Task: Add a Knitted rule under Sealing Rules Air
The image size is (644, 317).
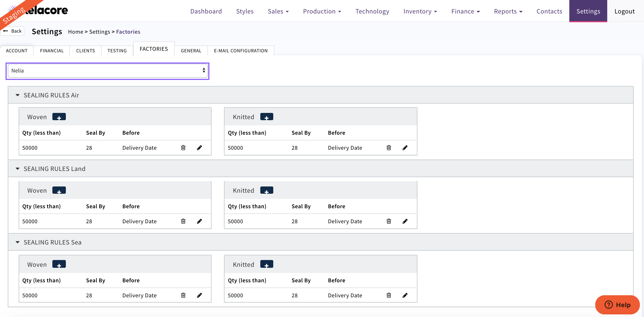Action: [x=267, y=117]
